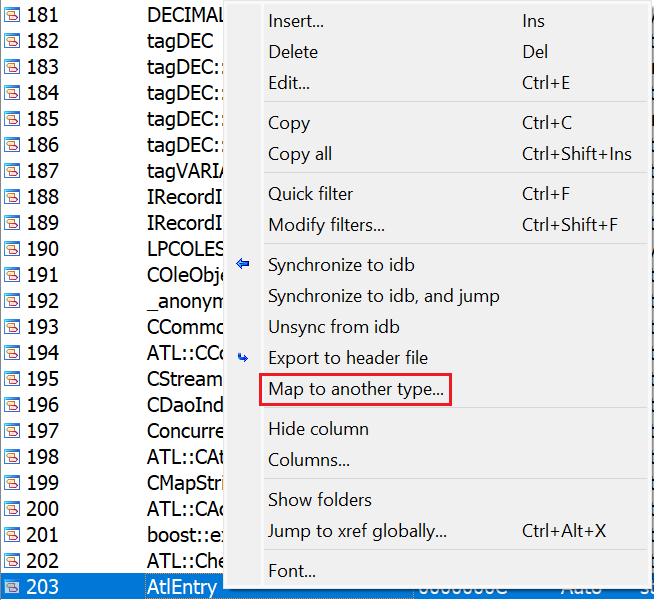
Task: Click the type icon for row 185
Action: [12, 119]
